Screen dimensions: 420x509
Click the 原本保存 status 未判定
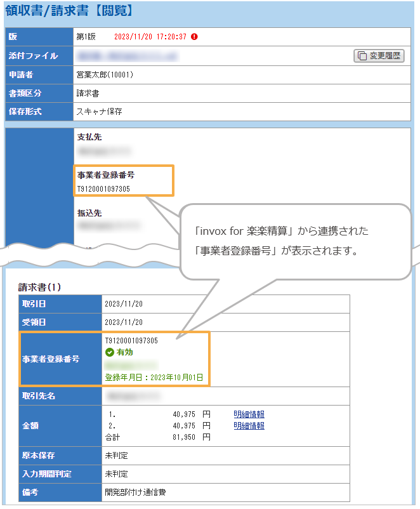117,456
